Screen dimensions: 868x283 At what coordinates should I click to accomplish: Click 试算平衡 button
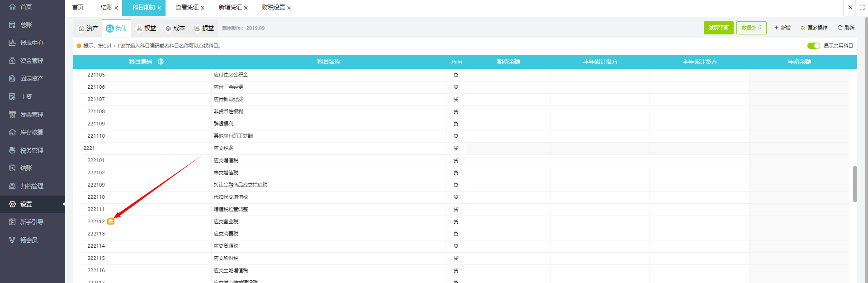click(x=719, y=28)
